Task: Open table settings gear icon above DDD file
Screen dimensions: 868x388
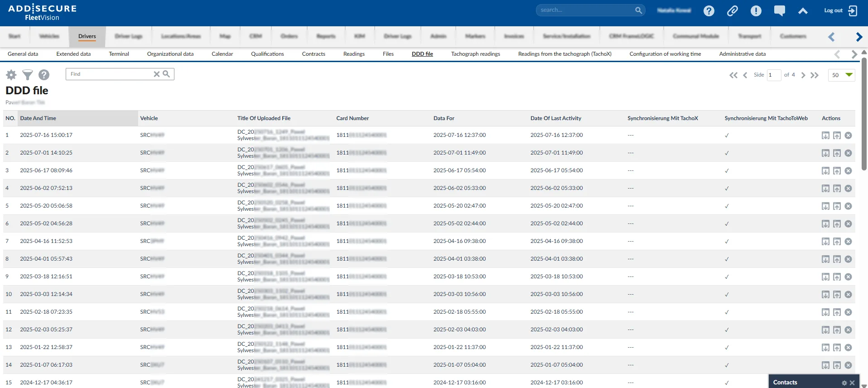Action: pos(11,75)
